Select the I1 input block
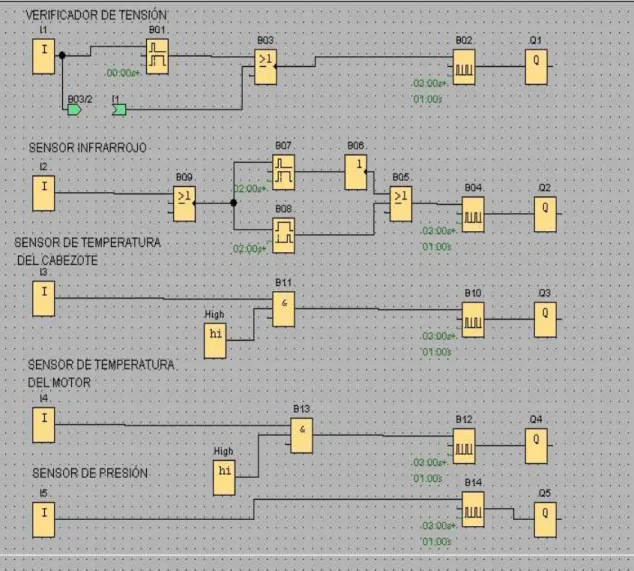634x571 pixels. point(44,57)
